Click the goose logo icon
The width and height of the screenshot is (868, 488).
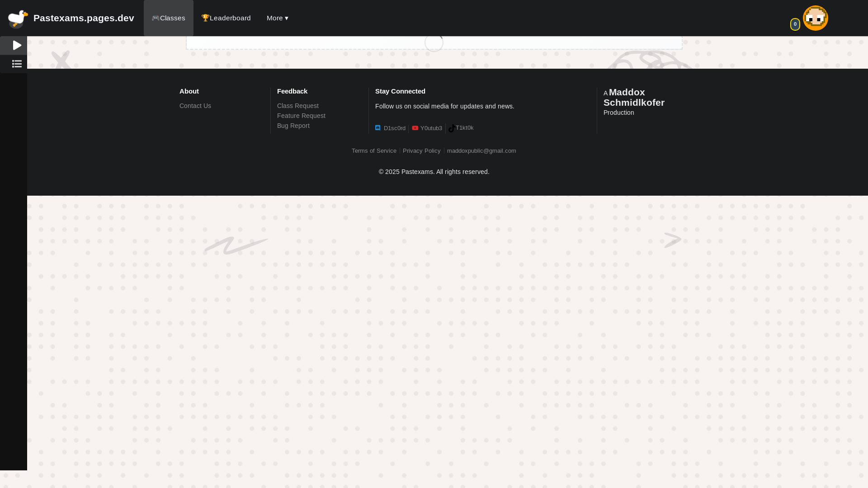point(18,19)
